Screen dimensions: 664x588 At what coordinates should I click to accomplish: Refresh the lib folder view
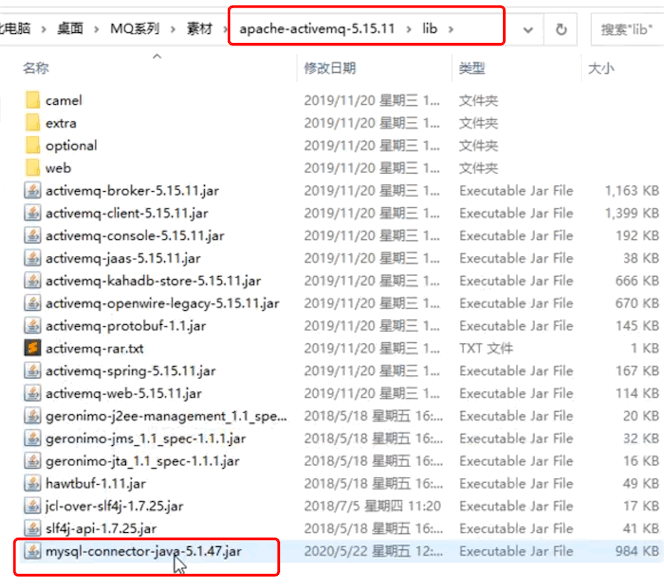coord(561,29)
